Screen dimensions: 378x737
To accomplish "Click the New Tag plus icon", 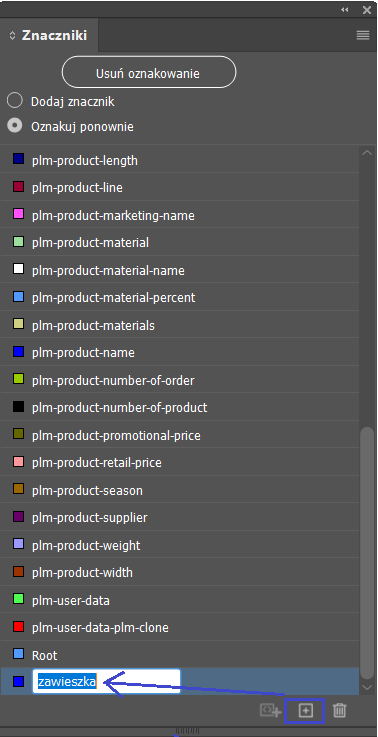I will pyautogui.click(x=306, y=710).
